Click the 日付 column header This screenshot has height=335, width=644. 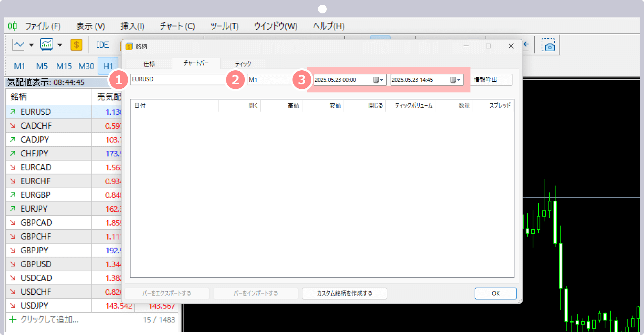pyautogui.click(x=174, y=106)
